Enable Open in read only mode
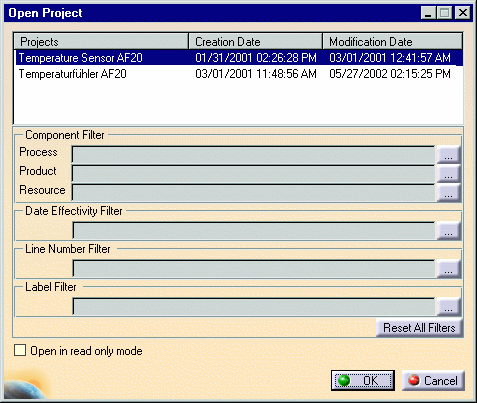 [x=20, y=350]
